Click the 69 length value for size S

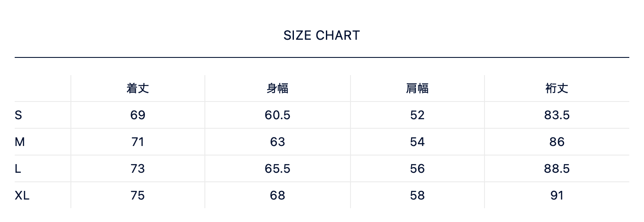pos(137,115)
